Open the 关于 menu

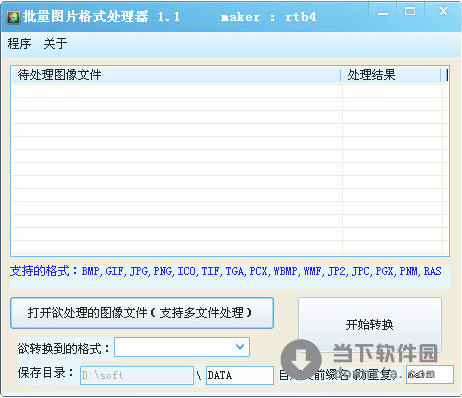point(55,44)
